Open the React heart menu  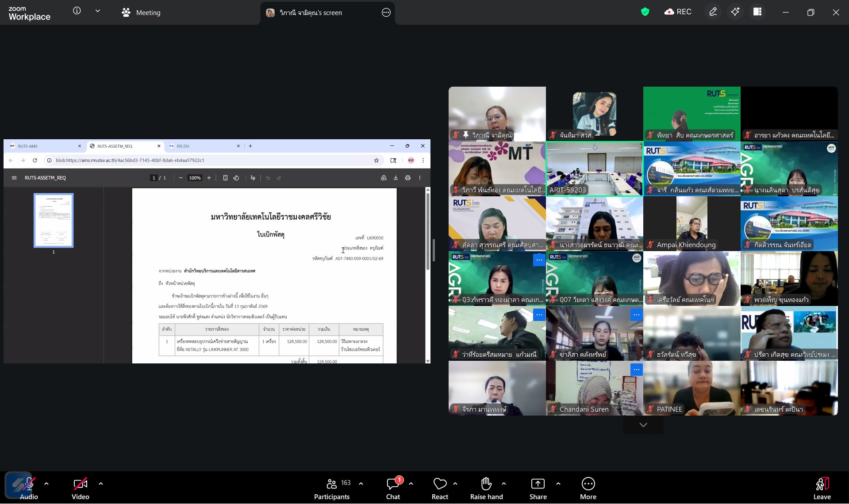pos(439,489)
